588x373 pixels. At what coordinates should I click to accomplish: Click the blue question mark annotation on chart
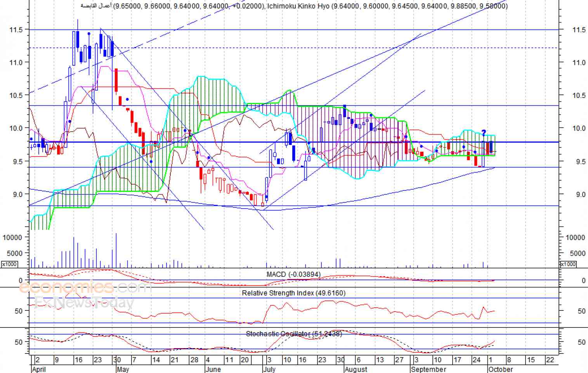484,133
